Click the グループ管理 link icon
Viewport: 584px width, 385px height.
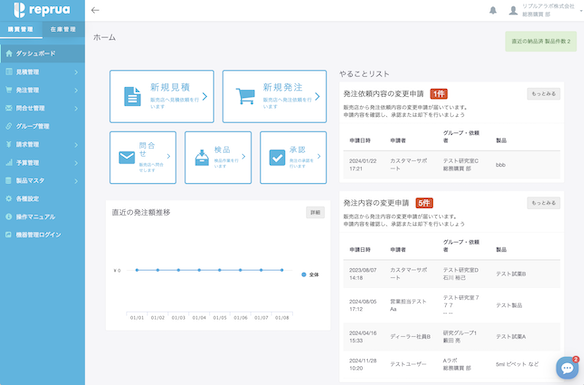9,126
